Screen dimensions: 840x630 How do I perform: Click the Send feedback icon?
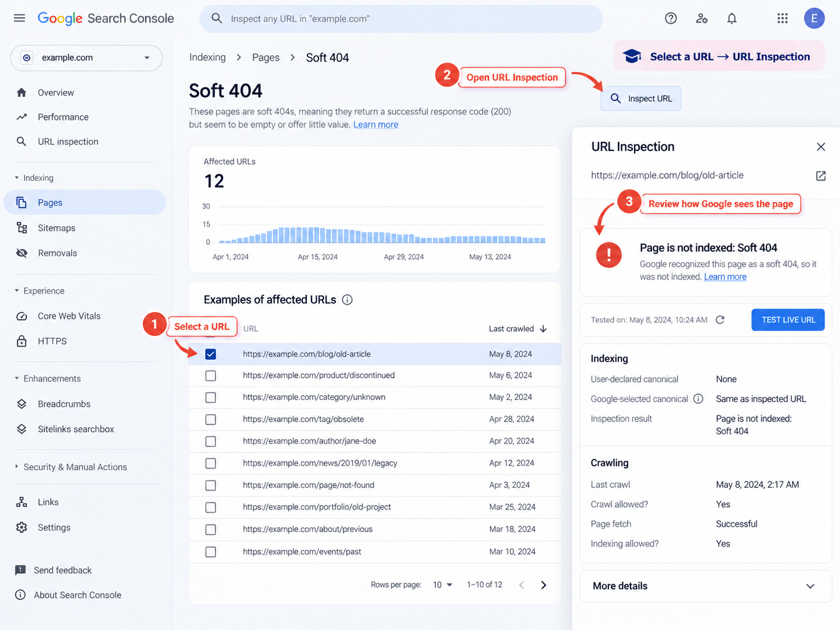tap(20, 570)
